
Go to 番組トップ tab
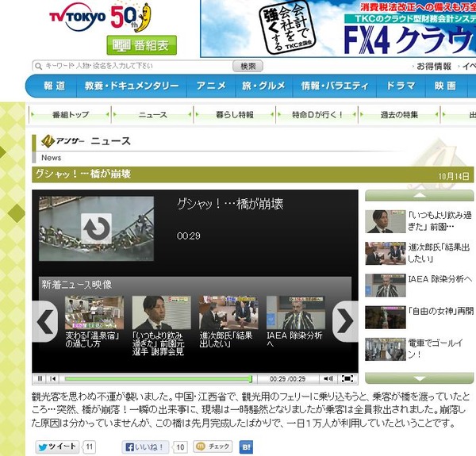(70, 115)
